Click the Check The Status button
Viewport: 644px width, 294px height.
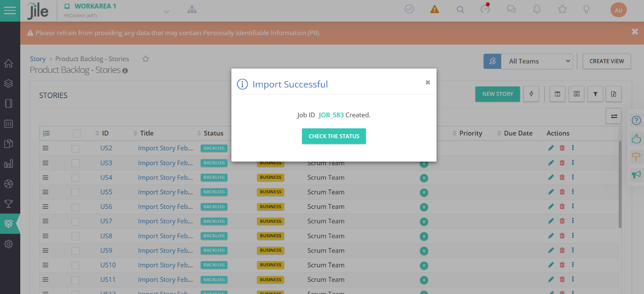333,136
